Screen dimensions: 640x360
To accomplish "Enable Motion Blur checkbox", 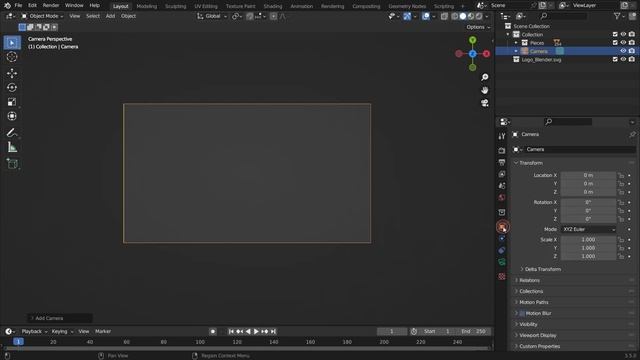I will (522, 313).
